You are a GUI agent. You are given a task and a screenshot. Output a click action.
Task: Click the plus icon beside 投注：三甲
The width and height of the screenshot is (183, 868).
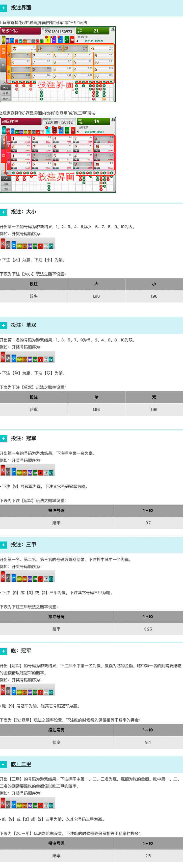pos(4,545)
